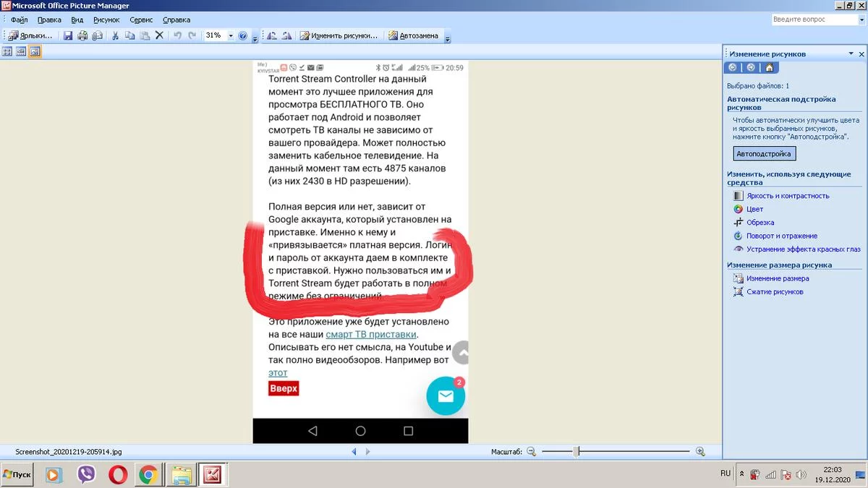868x488 pixels.
Task: Open the Обрезка crop link
Action: (760, 223)
